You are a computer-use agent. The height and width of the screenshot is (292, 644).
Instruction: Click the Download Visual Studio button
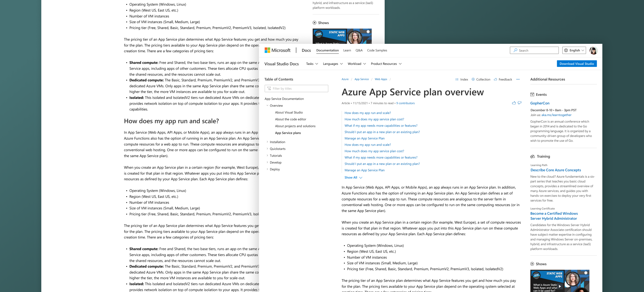click(x=577, y=64)
